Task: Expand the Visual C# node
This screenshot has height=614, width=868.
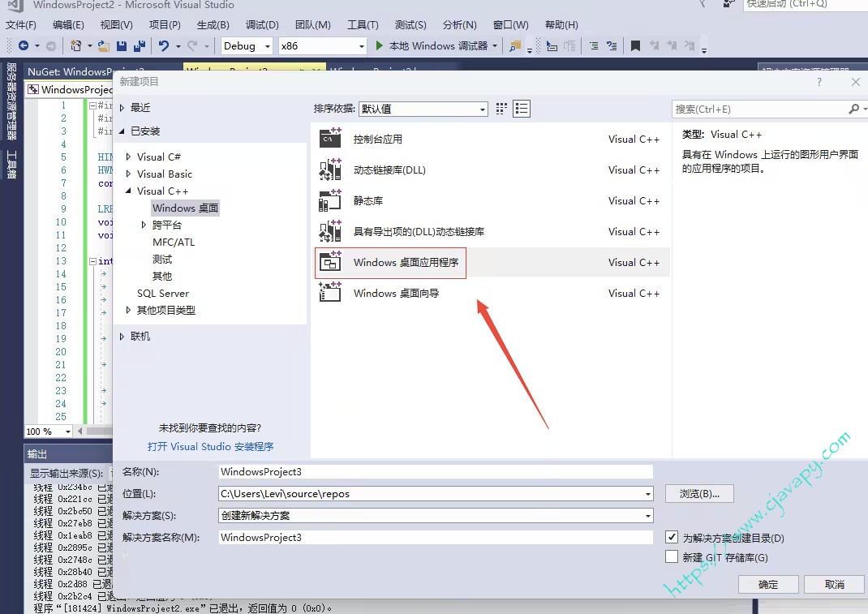Action: tap(128, 157)
